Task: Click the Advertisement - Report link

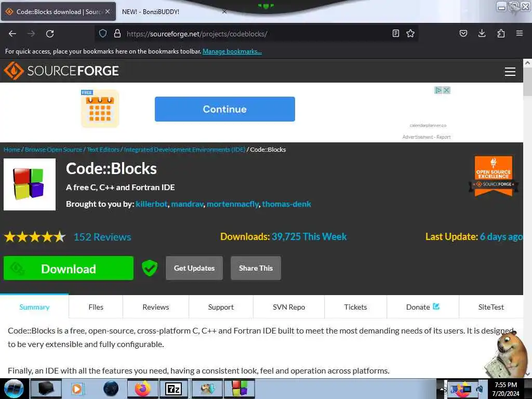Action: click(427, 137)
